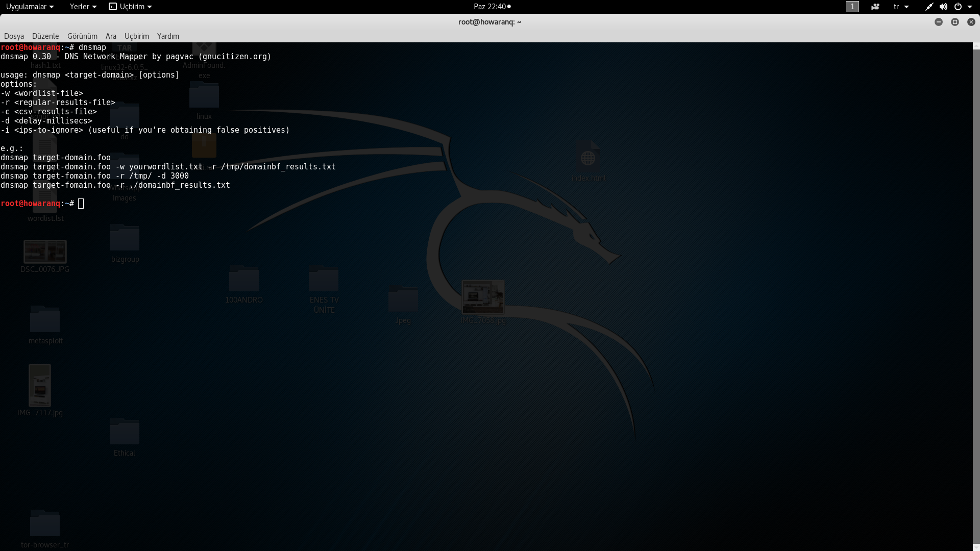Click the 'e.g.:' line
Screen dimensions: 980x551
coord(12,148)
